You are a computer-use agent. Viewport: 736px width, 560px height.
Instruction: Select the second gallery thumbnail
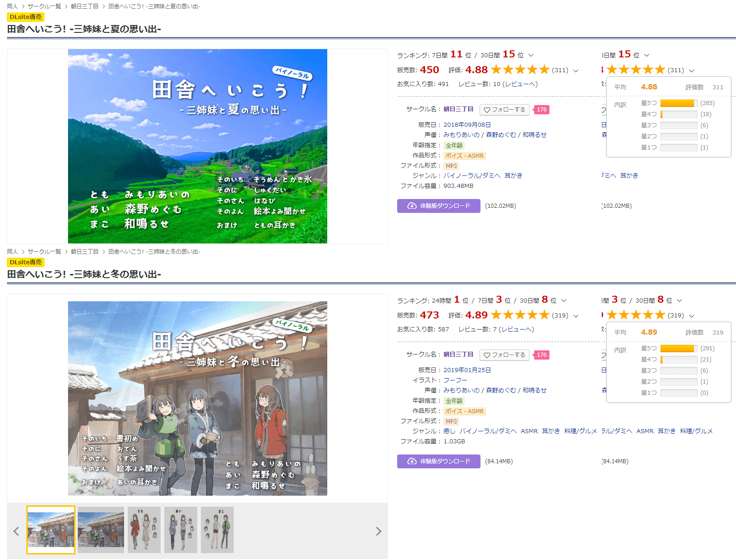[101, 530]
